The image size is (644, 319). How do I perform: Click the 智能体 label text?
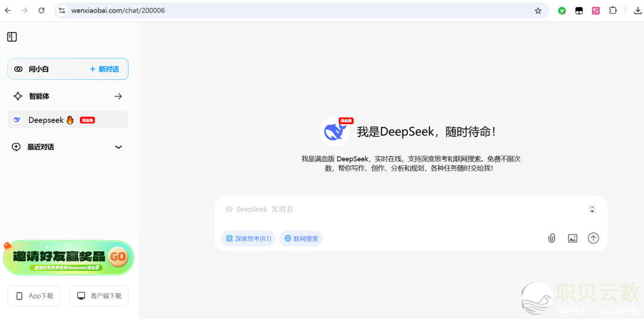coord(39,96)
